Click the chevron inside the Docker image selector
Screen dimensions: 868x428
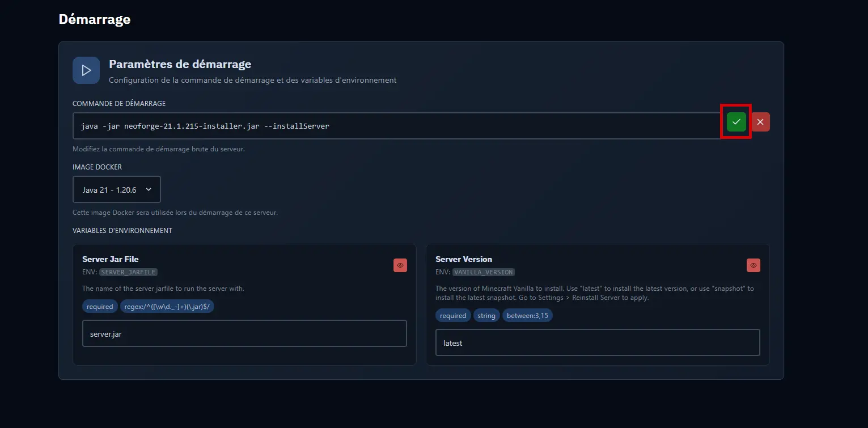pos(149,189)
